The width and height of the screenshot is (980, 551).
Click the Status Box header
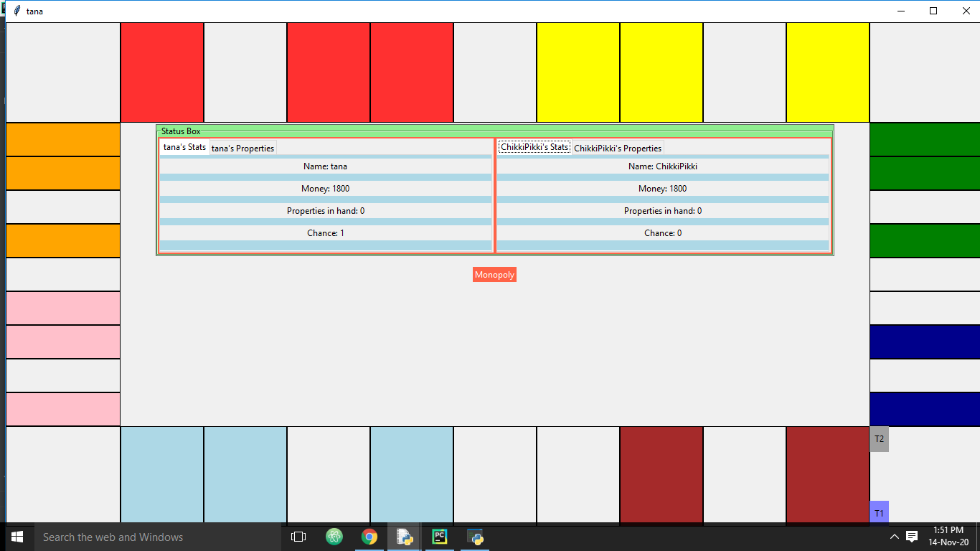click(181, 131)
